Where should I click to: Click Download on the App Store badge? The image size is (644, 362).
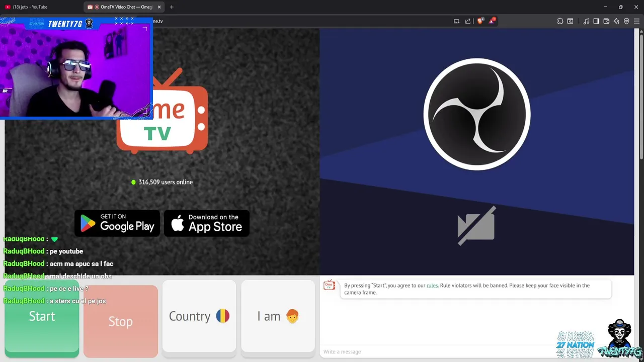[x=207, y=223]
